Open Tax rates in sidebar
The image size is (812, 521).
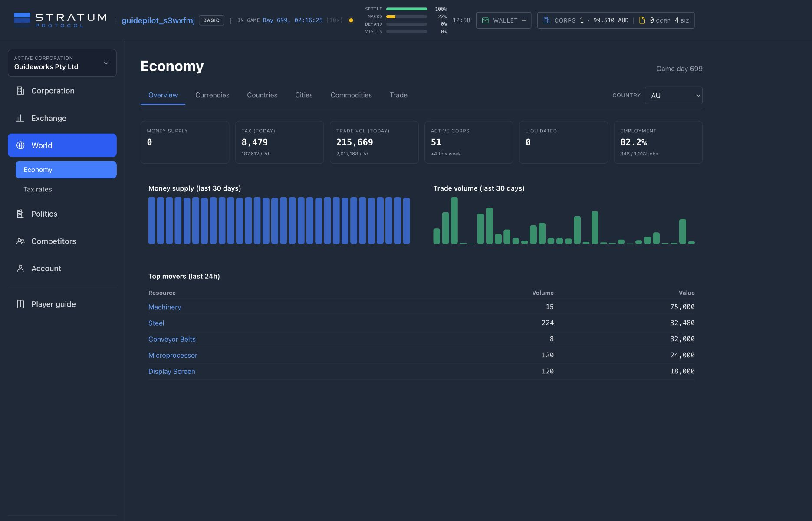pos(66,189)
